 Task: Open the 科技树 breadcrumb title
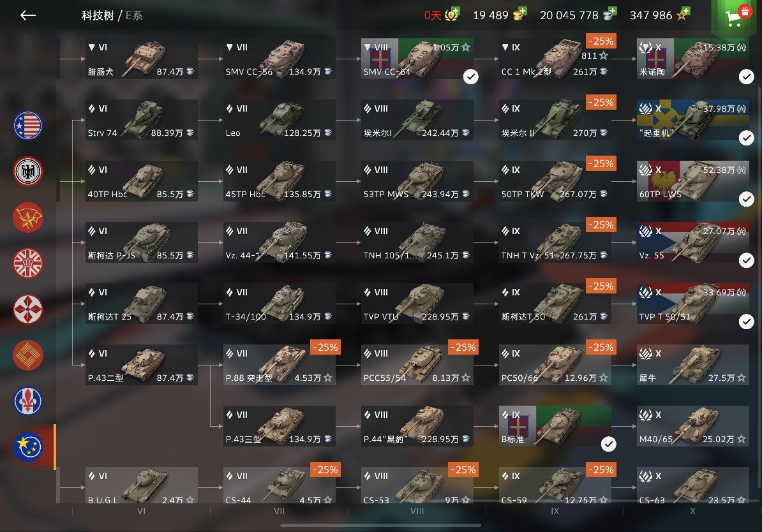98,15
